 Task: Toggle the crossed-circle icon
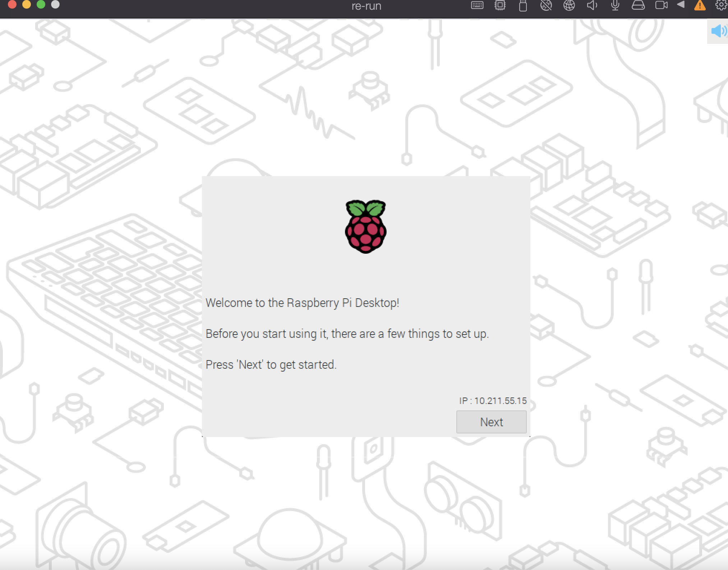coord(544,6)
